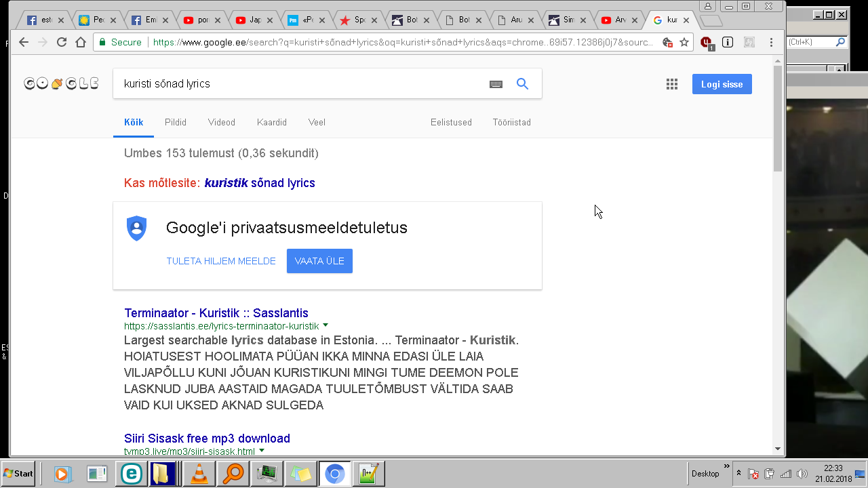Open the Chrome profile person button
868x488 pixels.
tap(708, 6)
